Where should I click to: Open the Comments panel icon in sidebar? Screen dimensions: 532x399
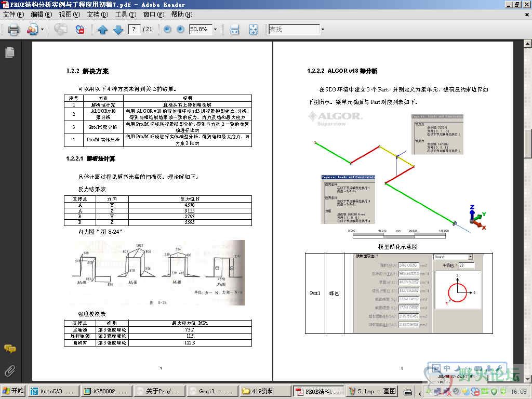10,349
